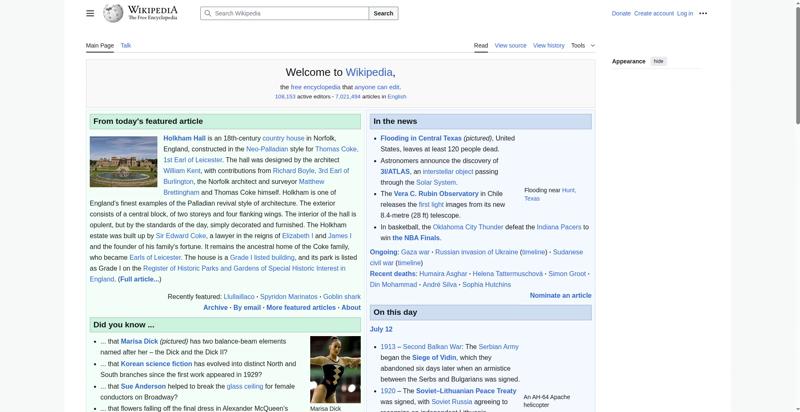
Task: Open the Sue Anderson link
Action: pos(143,387)
